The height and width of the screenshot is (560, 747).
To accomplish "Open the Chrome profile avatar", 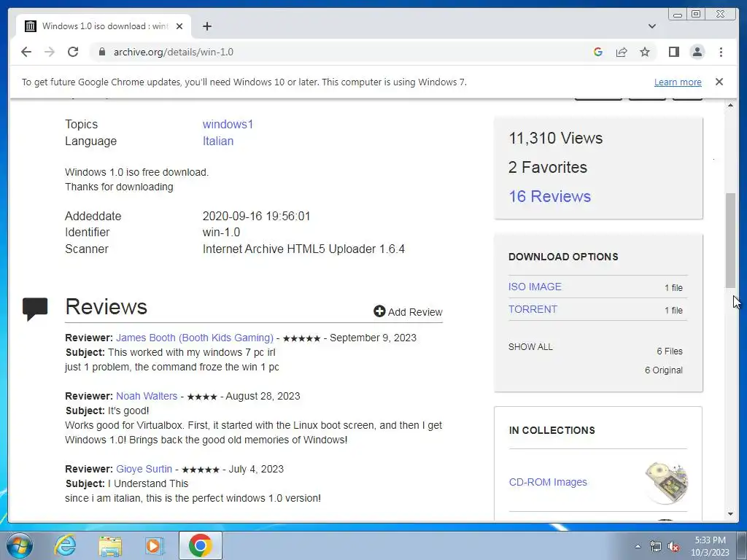I will [697, 52].
